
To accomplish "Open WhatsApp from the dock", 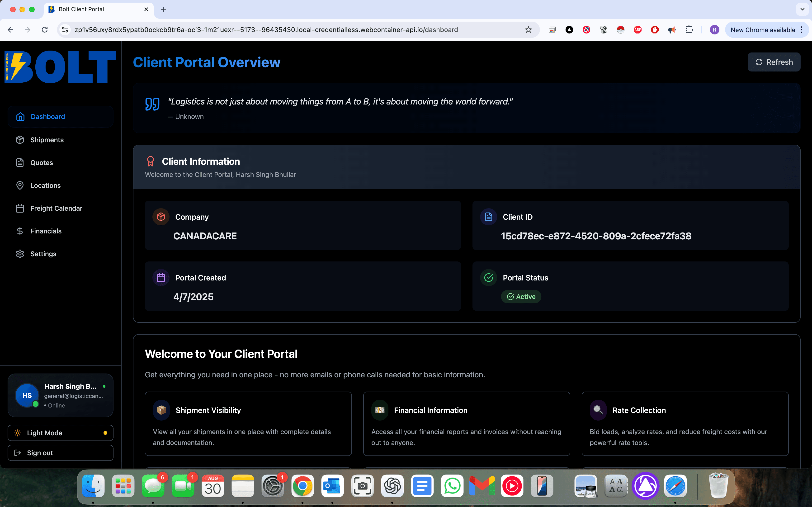I will pos(452,486).
